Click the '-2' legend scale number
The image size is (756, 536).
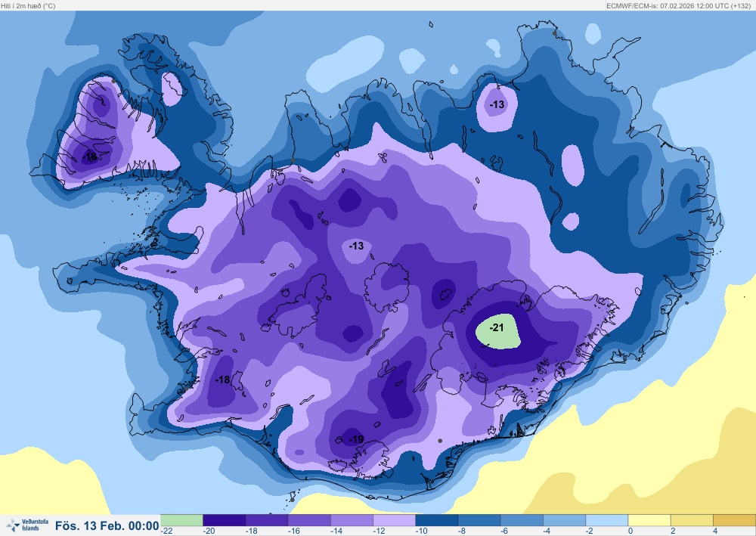(589, 531)
